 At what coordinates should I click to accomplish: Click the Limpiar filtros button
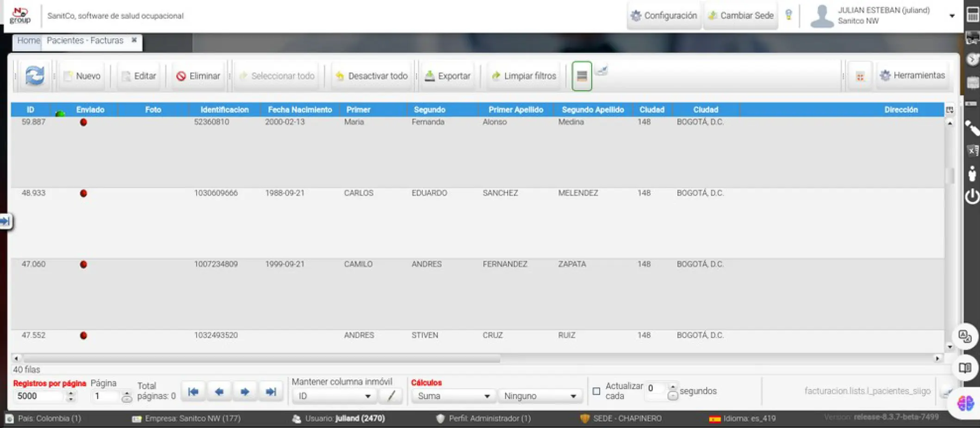pyautogui.click(x=524, y=76)
